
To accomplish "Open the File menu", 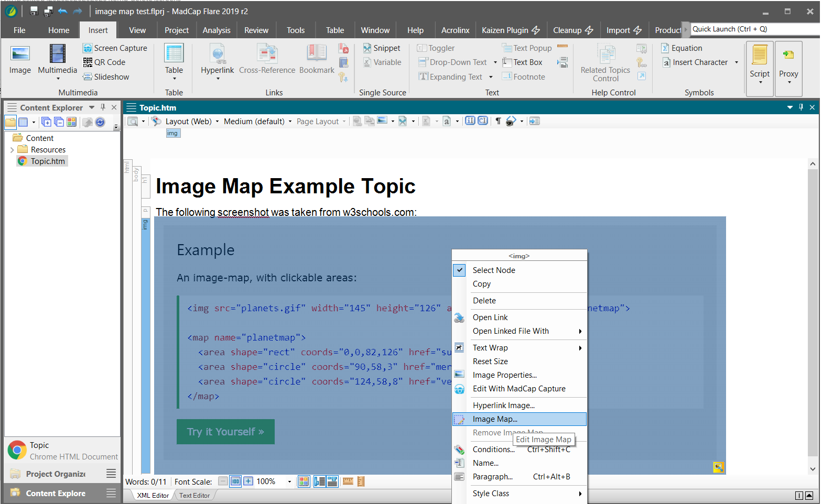I will coord(19,30).
